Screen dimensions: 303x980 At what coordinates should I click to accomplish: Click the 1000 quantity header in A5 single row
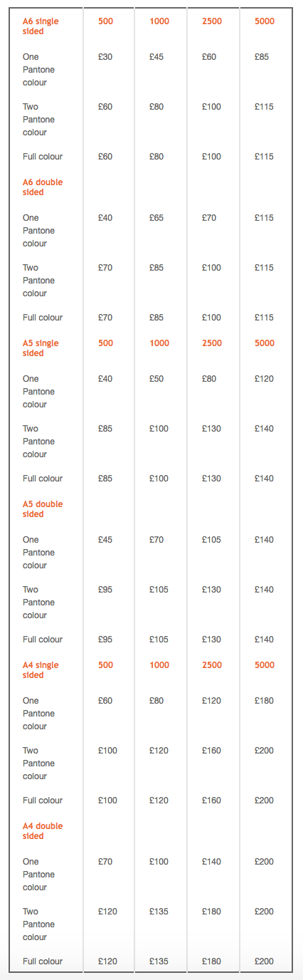[159, 343]
